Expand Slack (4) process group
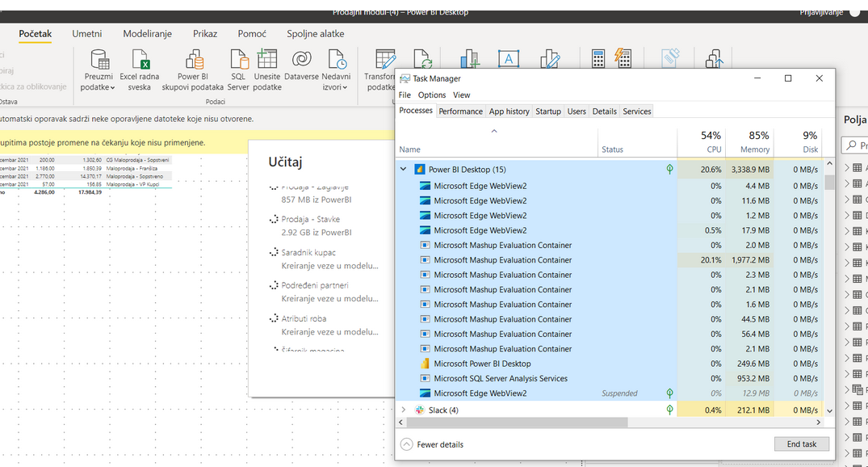 (404, 410)
